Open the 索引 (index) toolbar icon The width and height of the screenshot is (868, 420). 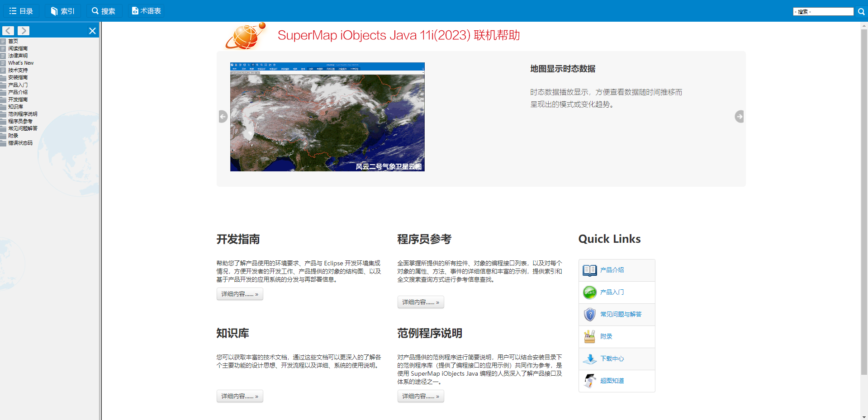tap(62, 11)
